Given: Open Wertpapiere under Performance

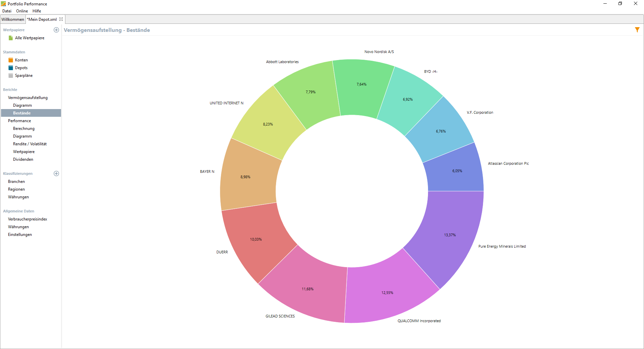Looking at the screenshot, I should (x=24, y=152).
